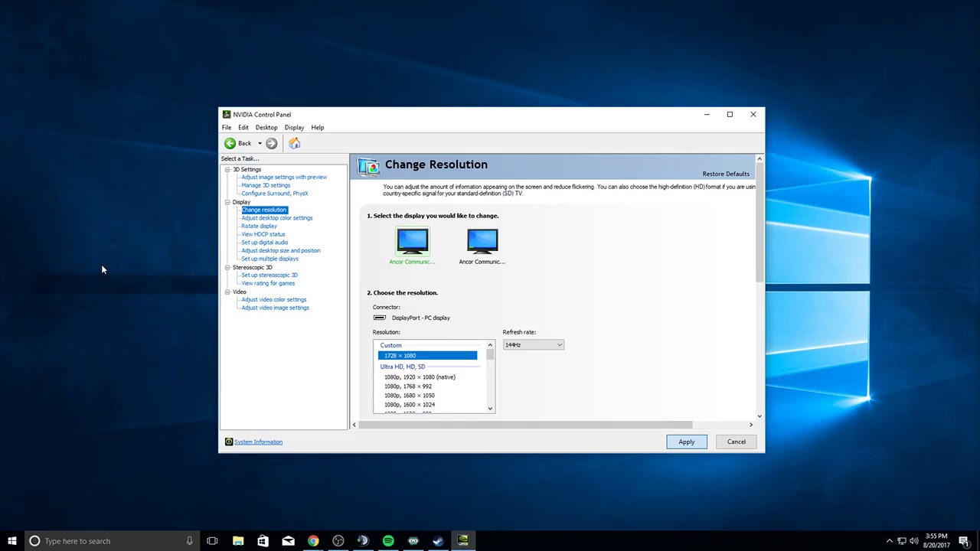The image size is (980, 551).
Task: Click the Cortana microphone icon
Action: click(x=189, y=541)
